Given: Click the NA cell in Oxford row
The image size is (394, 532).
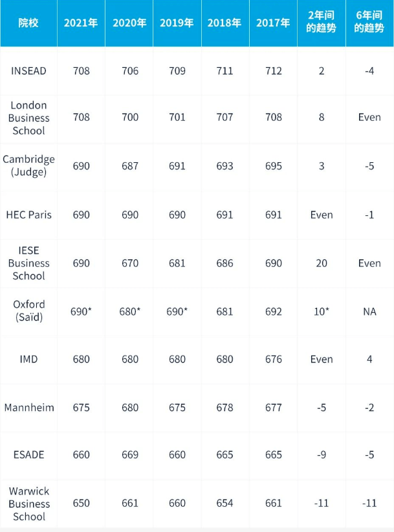Looking at the screenshot, I should pyautogui.click(x=369, y=311).
